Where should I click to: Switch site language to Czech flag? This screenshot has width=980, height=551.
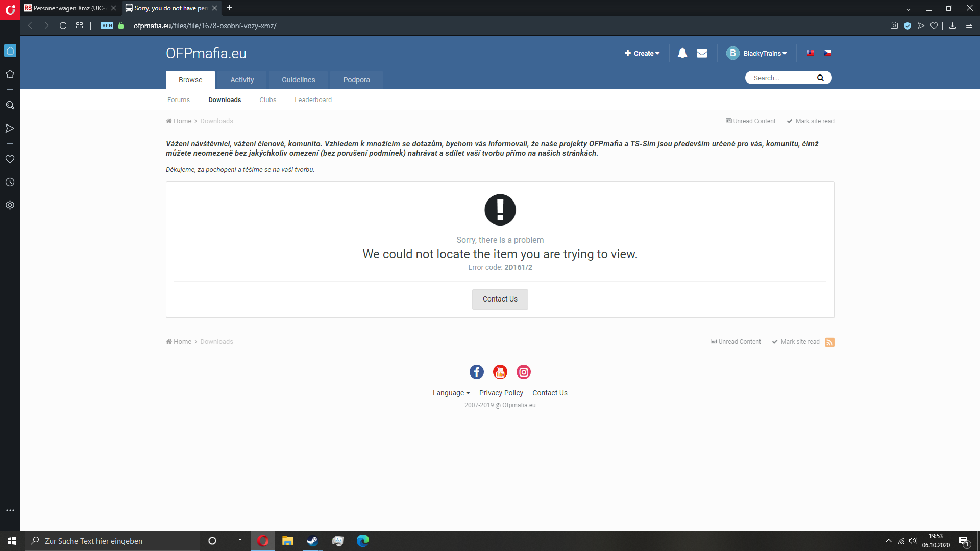[x=828, y=53]
